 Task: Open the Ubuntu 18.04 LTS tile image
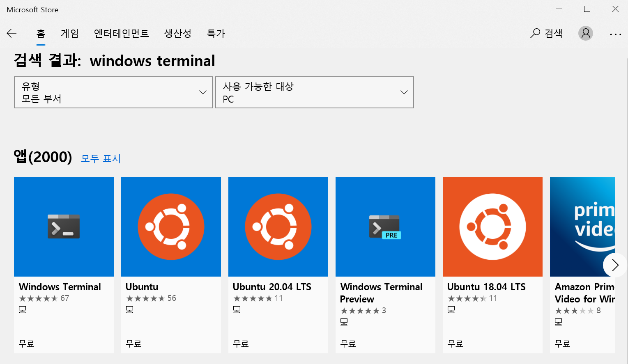click(x=492, y=227)
